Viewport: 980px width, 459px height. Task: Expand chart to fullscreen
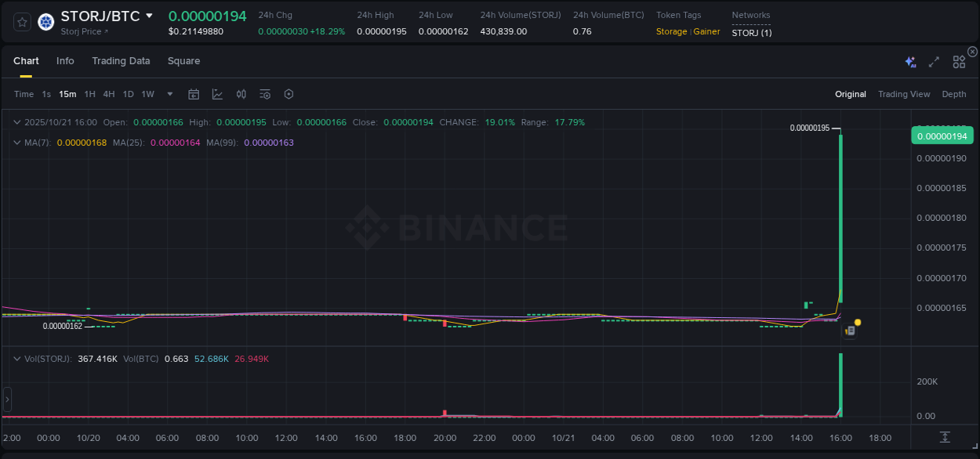click(x=934, y=60)
